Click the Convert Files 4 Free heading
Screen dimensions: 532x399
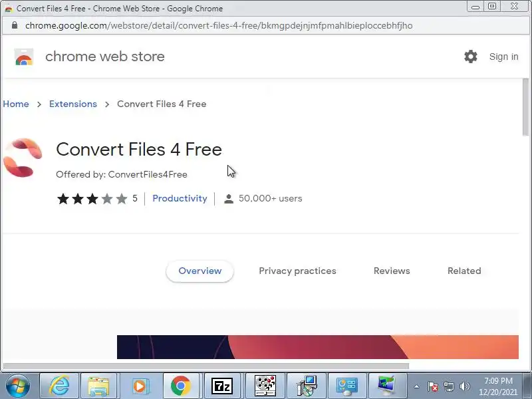(x=139, y=149)
